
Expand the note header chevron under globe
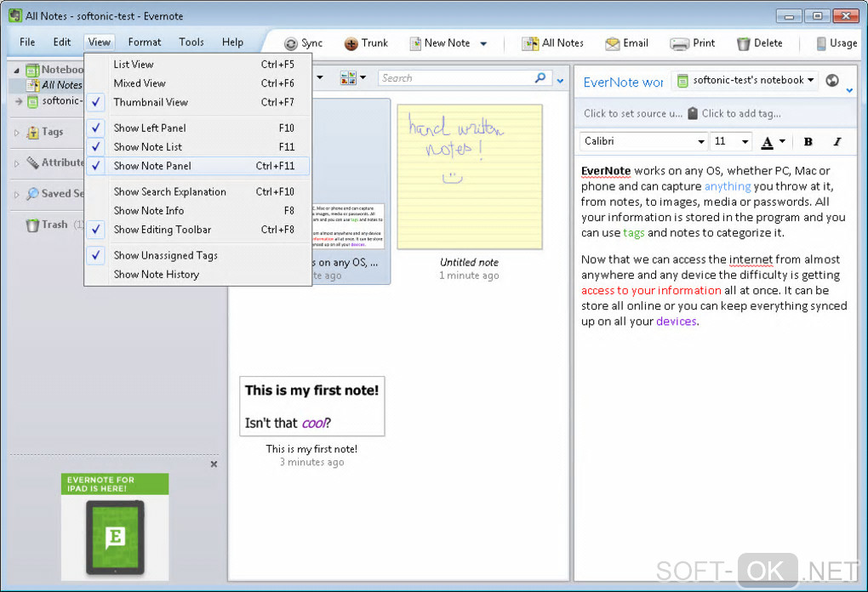coord(849,90)
